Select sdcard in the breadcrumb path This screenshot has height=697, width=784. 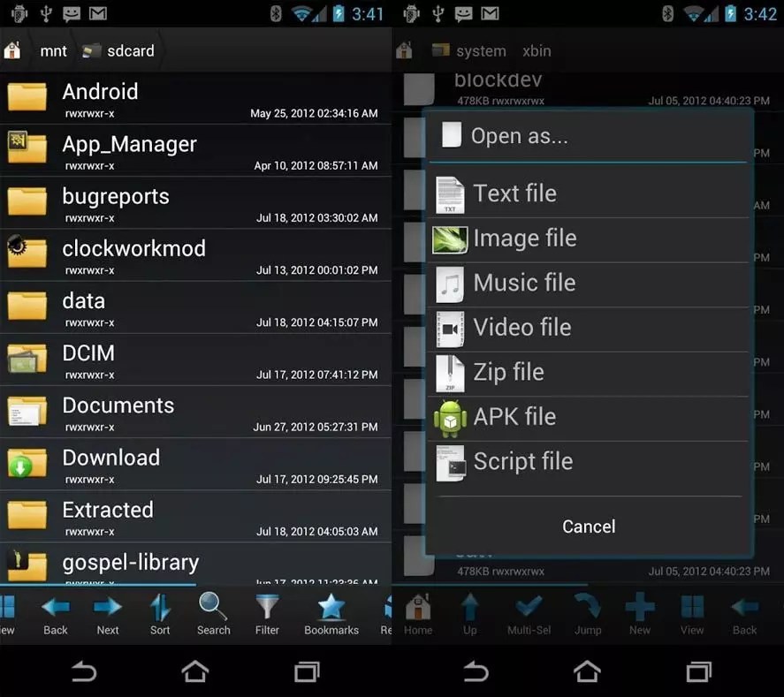[126, 50]
